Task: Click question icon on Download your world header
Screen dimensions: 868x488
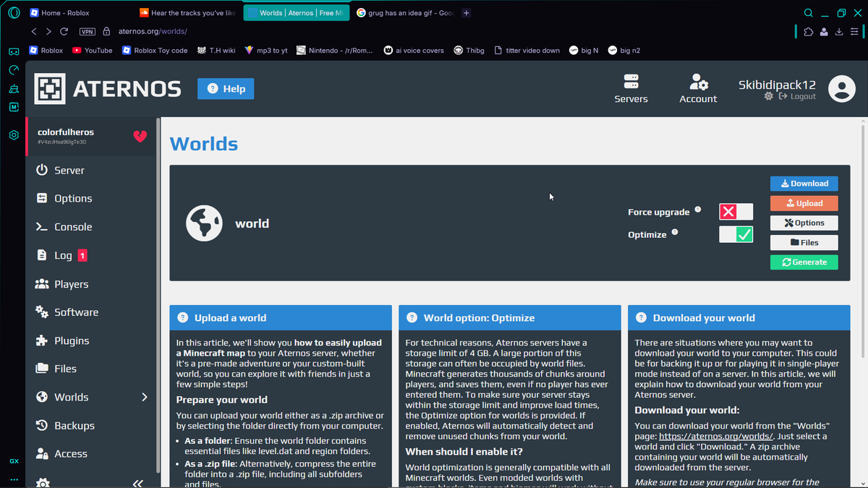Action: (x=641, y=317)
